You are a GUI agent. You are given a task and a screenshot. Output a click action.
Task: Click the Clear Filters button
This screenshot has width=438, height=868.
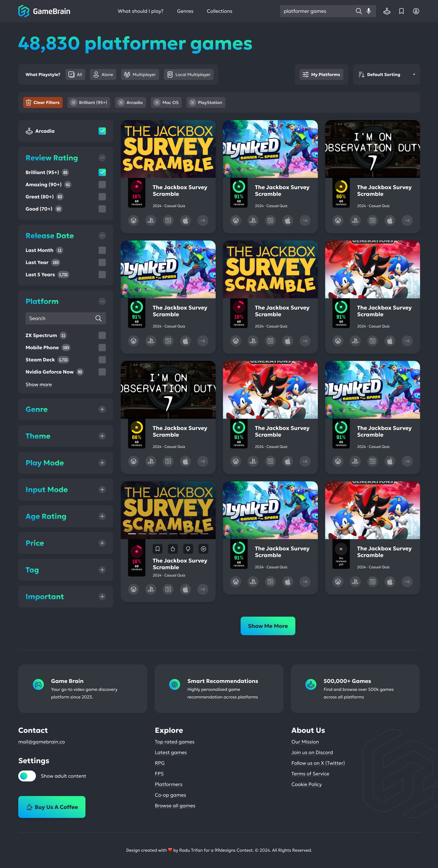tap(43, 102)
